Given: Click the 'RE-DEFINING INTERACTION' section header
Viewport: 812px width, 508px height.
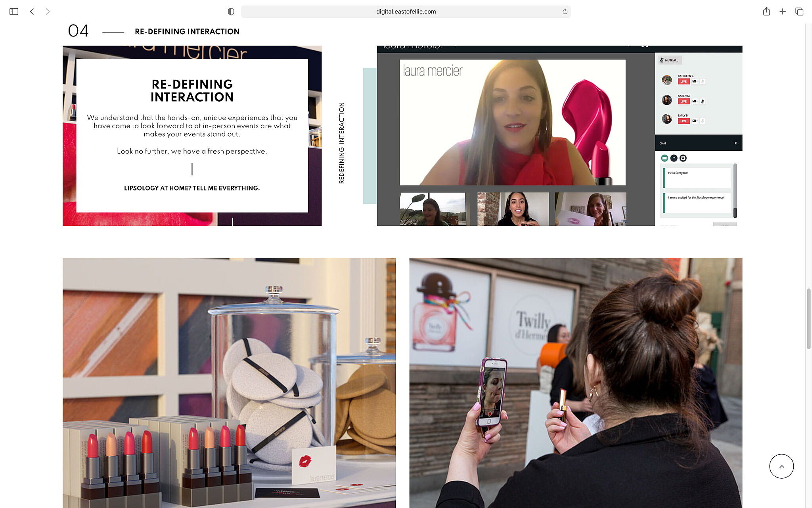Looking at the screenshot, I should [187, 31].
